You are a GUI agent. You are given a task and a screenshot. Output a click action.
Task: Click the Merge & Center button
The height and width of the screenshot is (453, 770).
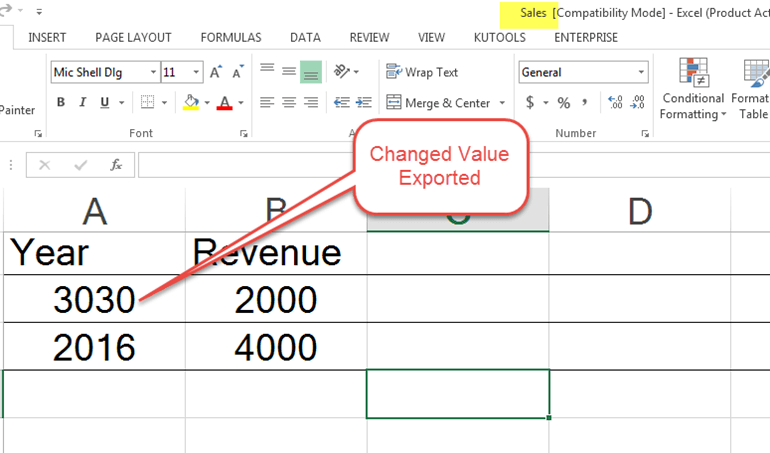pos(438,102)
